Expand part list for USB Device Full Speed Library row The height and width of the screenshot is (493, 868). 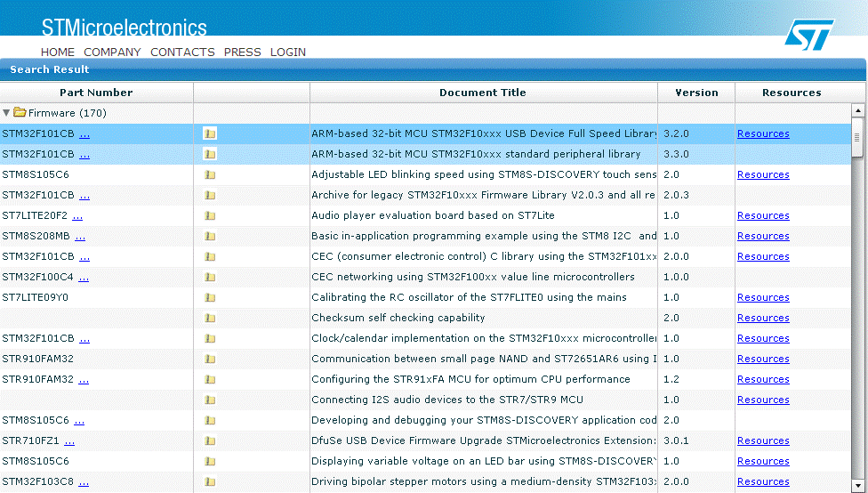point(84,134)
